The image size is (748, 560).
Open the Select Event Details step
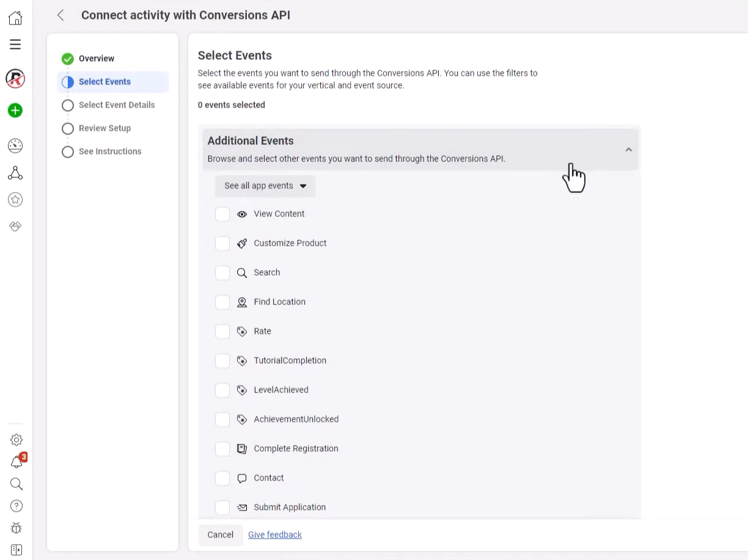(116, 105)
